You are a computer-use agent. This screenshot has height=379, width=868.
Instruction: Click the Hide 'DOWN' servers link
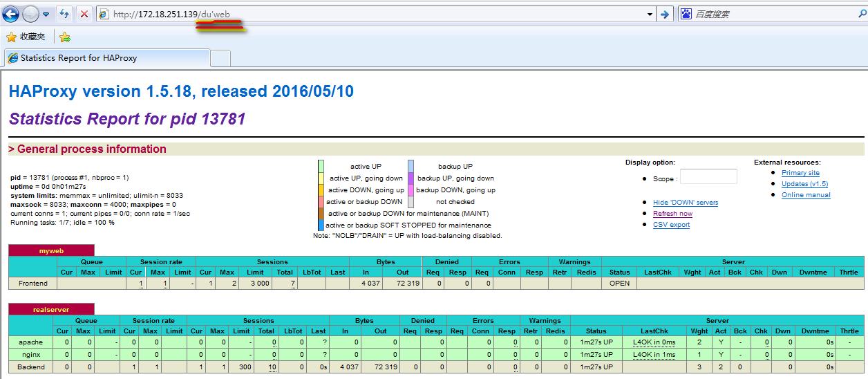[x=686, y=203]
